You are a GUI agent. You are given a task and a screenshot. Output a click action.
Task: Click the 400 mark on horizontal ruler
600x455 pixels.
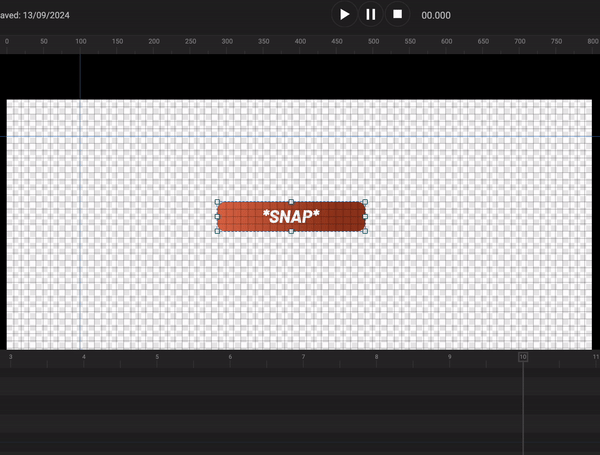300,41
